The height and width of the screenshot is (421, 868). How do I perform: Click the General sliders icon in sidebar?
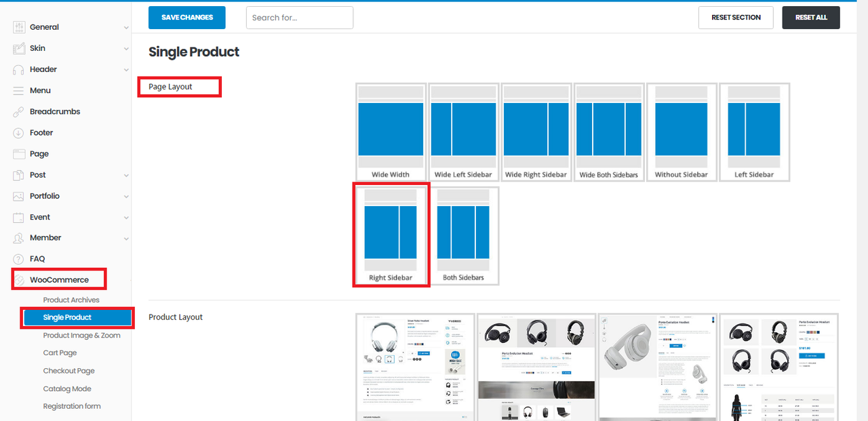[18, 27]
